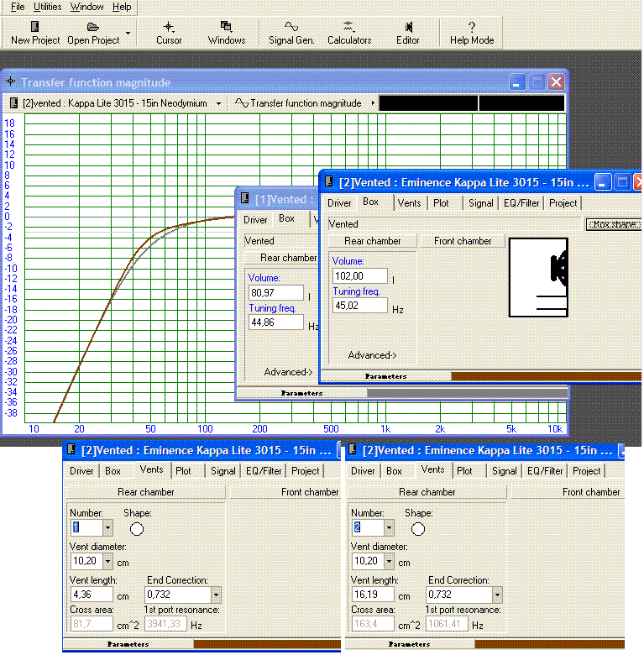
Task: Click the brown color bar in [2]Vented Box Parameters
Action: coord(547,376)
